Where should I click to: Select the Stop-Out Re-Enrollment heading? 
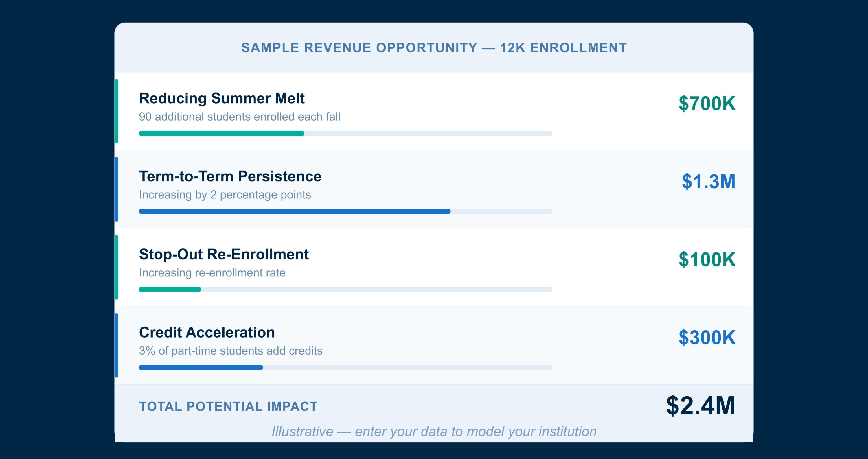224,254
